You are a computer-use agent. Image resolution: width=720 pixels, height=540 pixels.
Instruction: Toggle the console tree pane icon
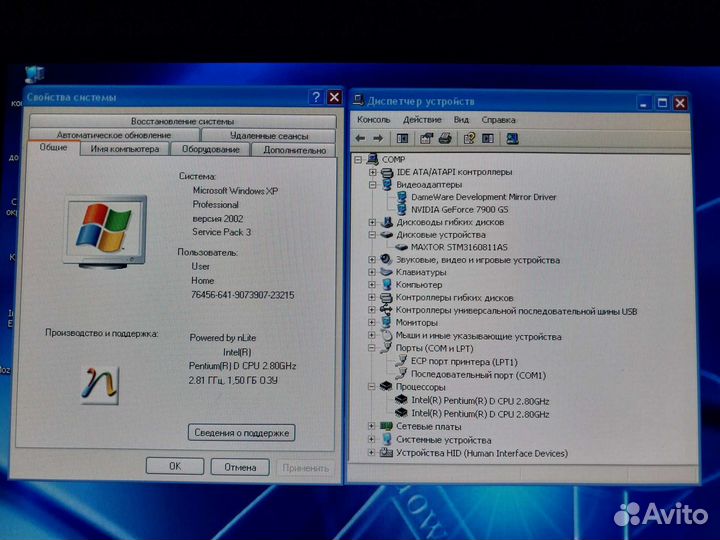(x=402, y=138)
